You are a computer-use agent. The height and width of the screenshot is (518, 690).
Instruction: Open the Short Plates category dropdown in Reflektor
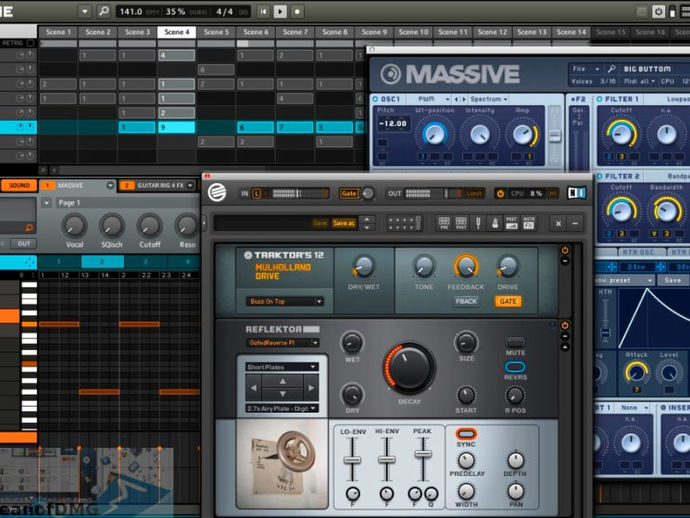[x=282, y=367]
